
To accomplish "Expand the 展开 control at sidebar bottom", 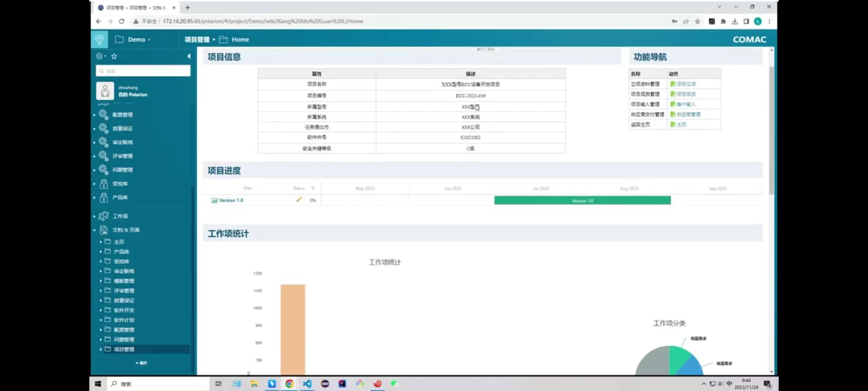I will (x=141, y=363).
